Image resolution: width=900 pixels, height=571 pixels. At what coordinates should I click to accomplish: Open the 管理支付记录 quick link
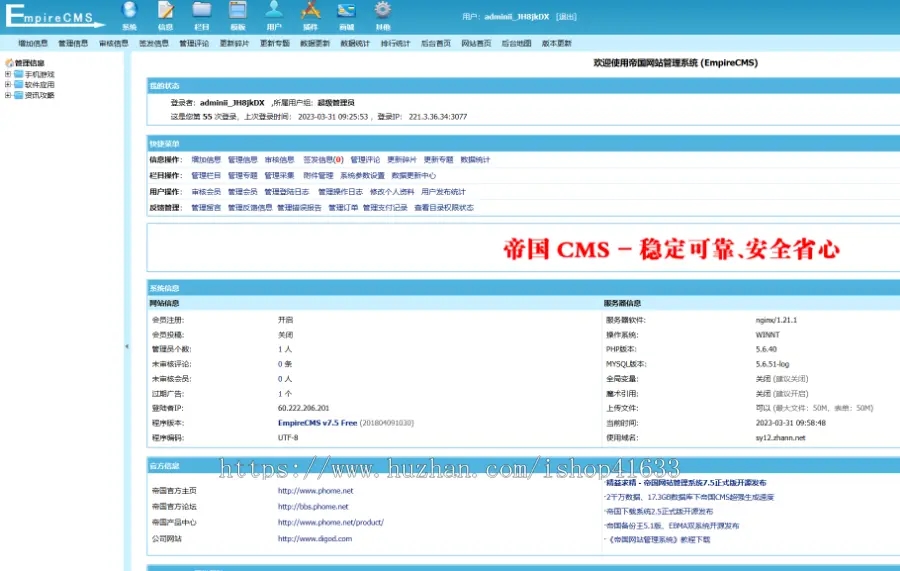(385, 208)
